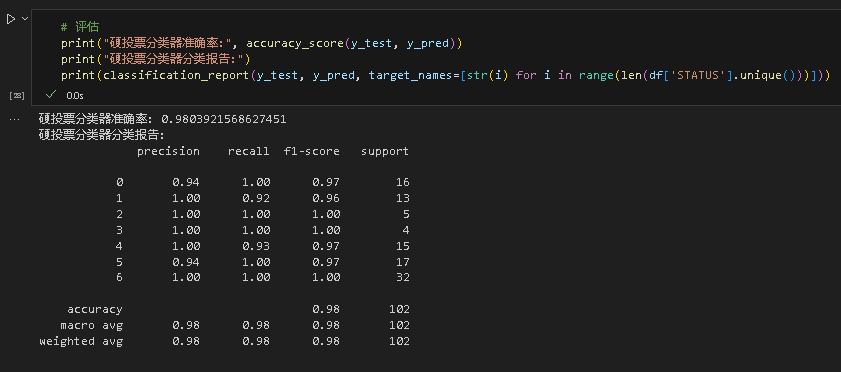Viewport: 841px width, 372px height.
Task: Click the 'weighted avg' row label
Action: [x=81, y=341]
